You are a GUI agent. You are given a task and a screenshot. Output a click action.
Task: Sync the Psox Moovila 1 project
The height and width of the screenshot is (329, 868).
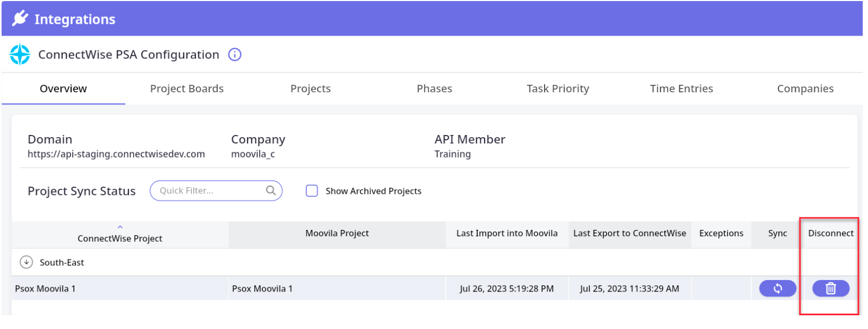point(777,288)
